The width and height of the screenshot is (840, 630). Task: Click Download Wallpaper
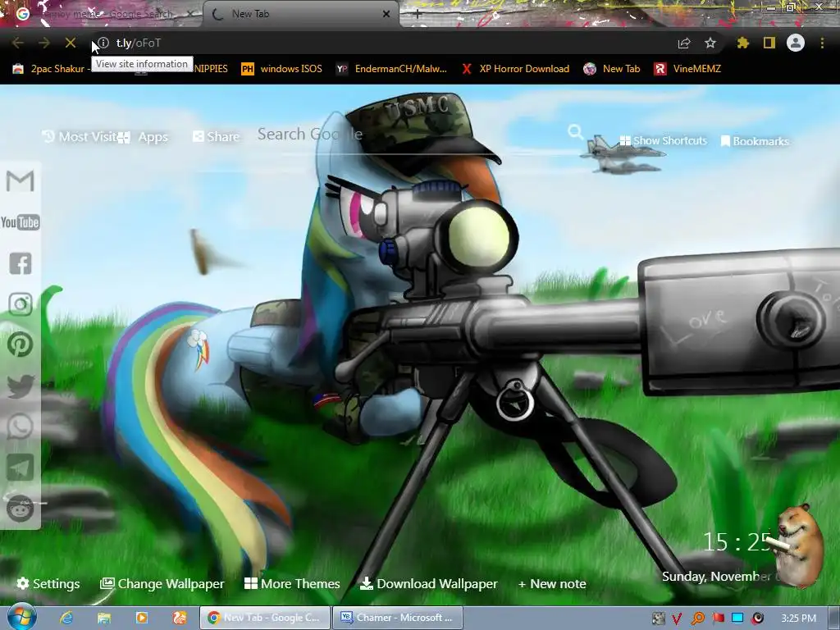pyautogui.click(x=428, y=583)
